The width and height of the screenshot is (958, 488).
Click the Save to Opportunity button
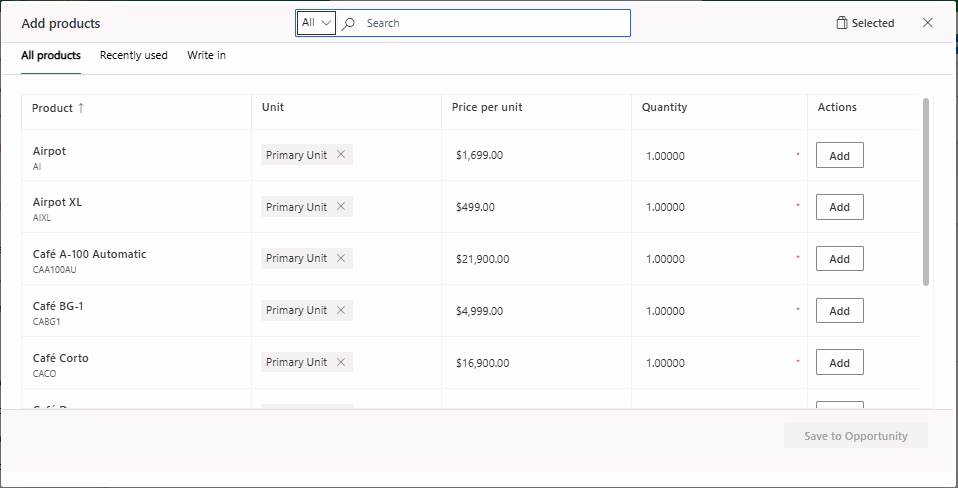855,435
